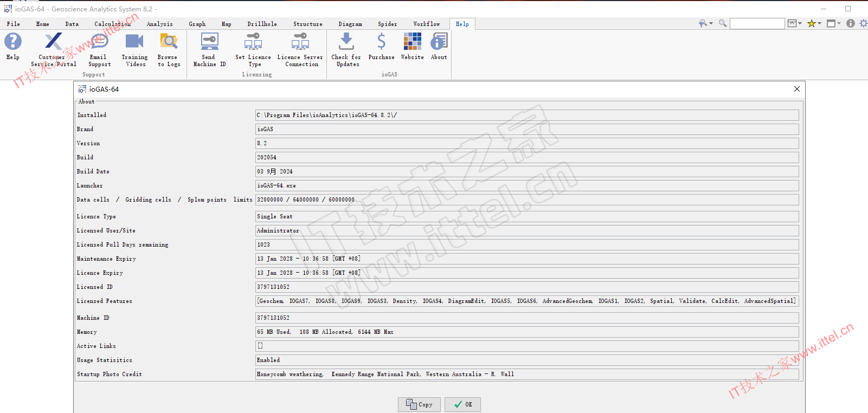
Task: Switch to the Spider tab
Action: [388, 24]
